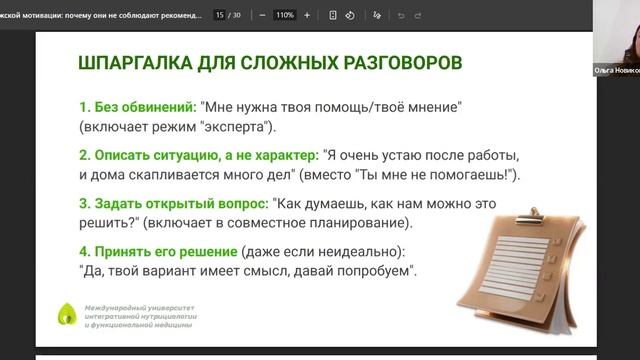Screen dimensions: 640x360
Task: Click the text '3. Задать открытый вопрос:'
Action: 174,203
